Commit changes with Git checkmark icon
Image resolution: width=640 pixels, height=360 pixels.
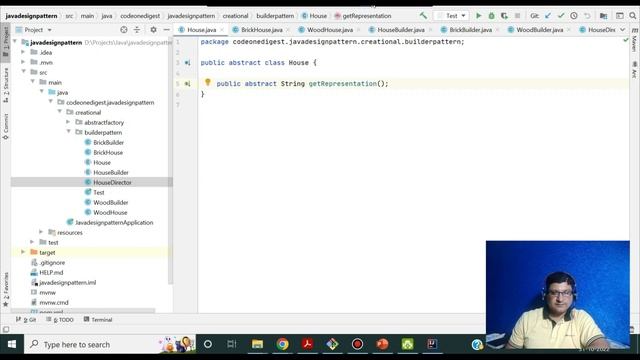click(x=561, y=16)
